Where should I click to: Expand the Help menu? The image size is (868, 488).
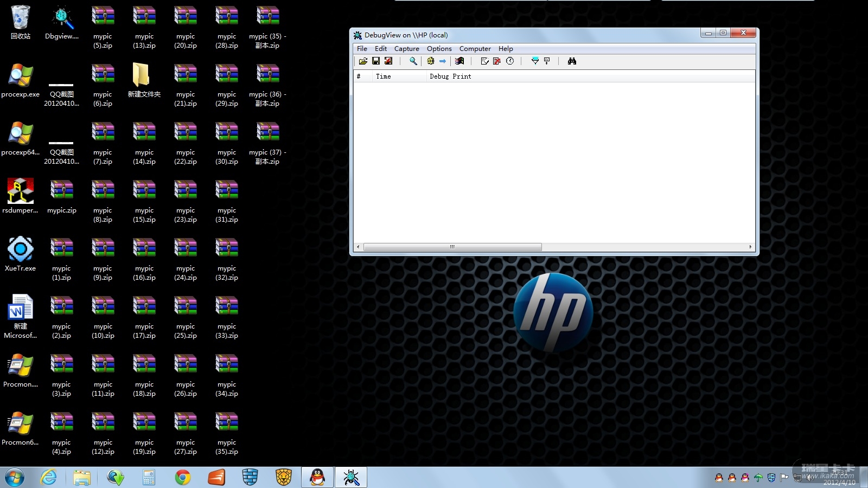click(x=506, y=49)
